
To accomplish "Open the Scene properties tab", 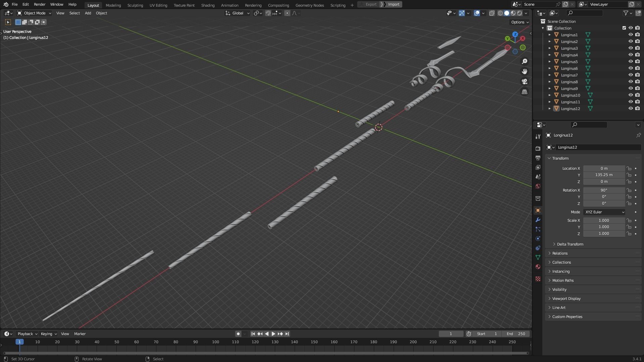I will tap(538, 176).
